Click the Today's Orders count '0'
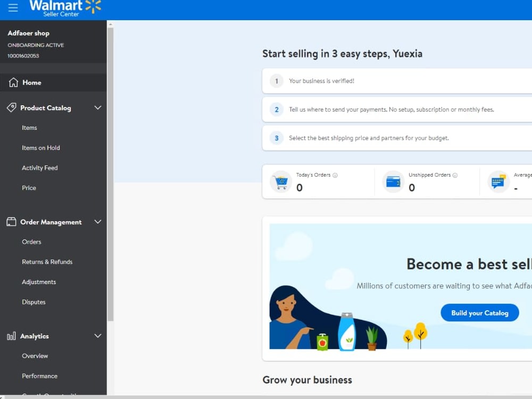Screen dimensions: 532x399 click(x=299, y=188)
